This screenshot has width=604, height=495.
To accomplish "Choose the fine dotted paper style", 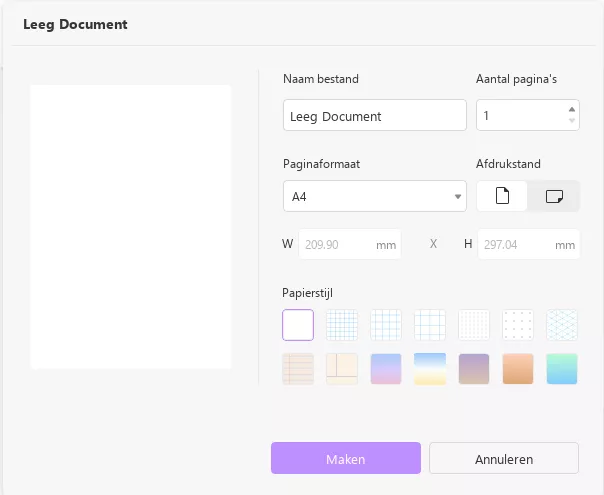I will pos(474,325).
